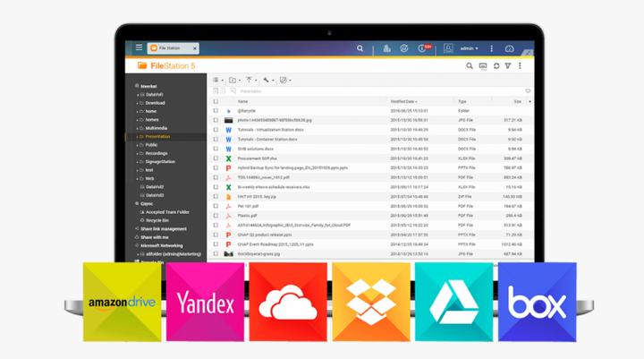Select the Recordings folder in sidebar

point(156,153)
